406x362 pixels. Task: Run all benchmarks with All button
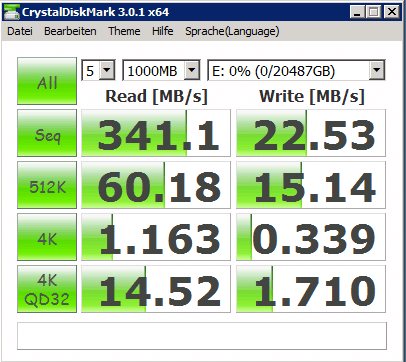point(47,81)
